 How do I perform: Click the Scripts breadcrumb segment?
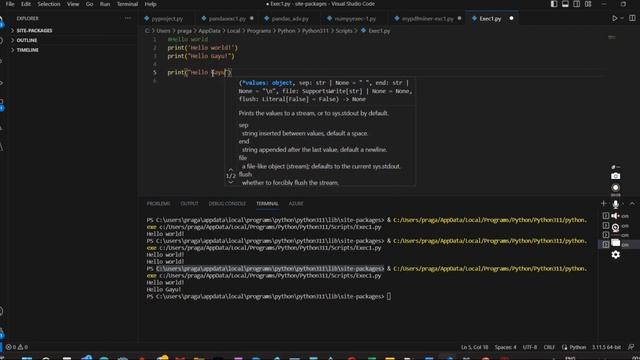click(344, 31)
